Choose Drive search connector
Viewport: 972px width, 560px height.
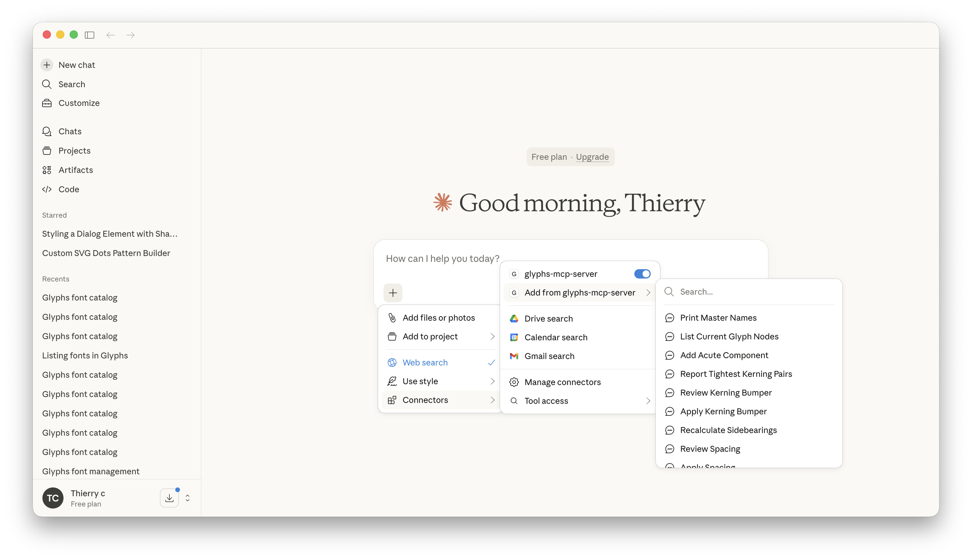coord(548,318)
